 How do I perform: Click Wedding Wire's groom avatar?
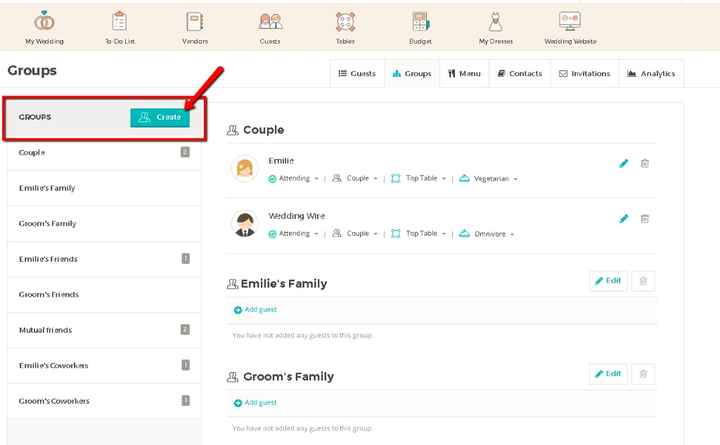tap(244, 224)
